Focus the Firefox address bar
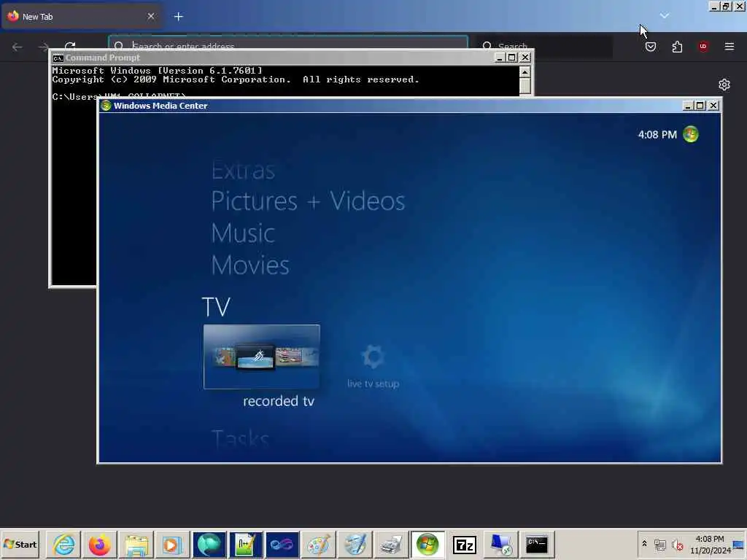The image size is (747, 560). 288,43
